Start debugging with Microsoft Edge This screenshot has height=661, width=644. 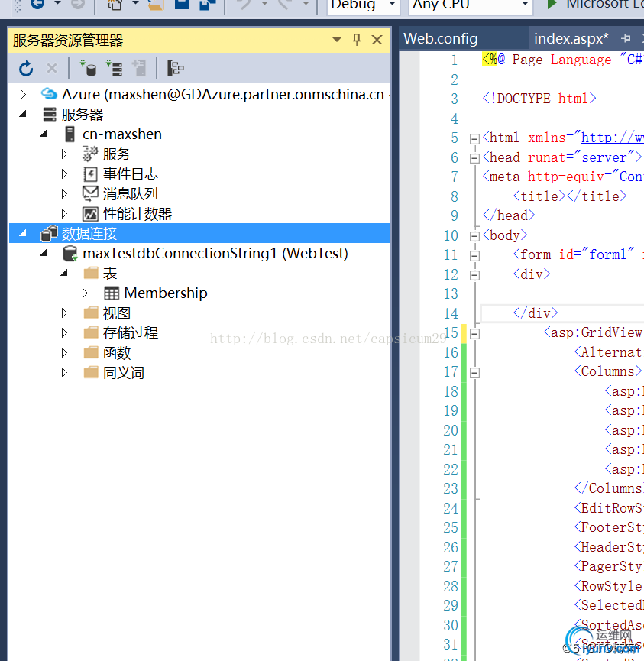coord(594,5)
